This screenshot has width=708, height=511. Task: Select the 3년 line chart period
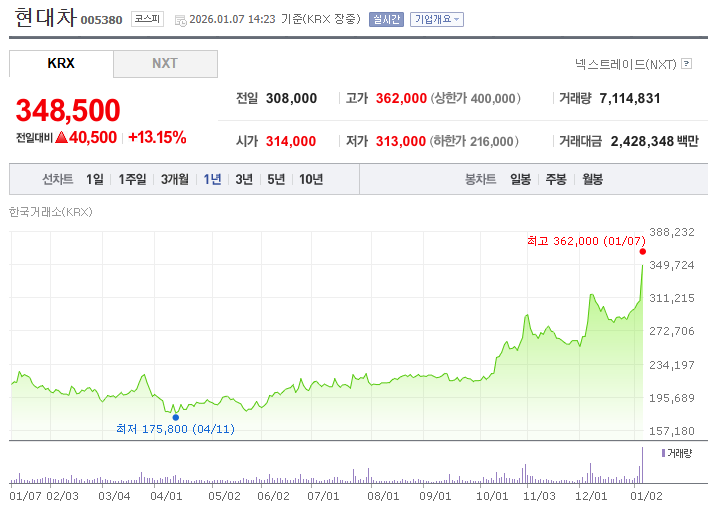click(x=244, y=179)
